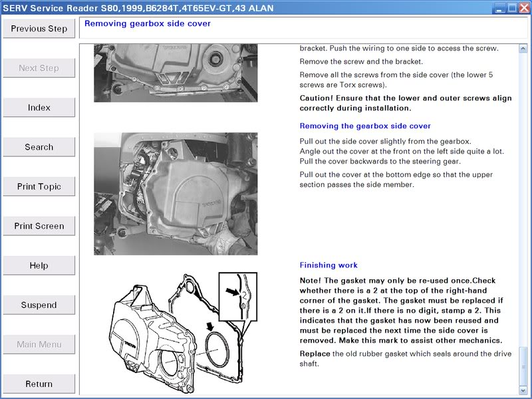Click 'Remove all the screws from the side cover' text

pyautogui.click(x=396, y=80)
